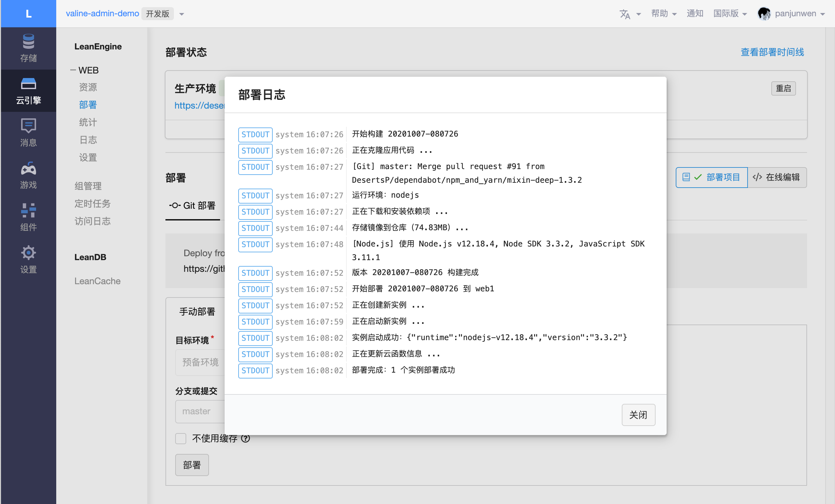
Task: Select the Git 部署 tab
Action: (192, 206)
